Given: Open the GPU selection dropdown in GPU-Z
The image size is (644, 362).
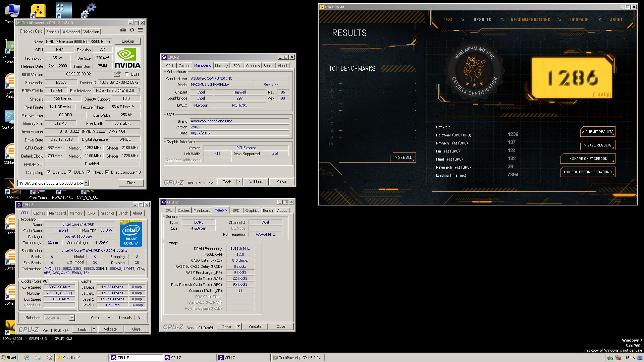Looking at the screenshot, I should coord(86,183).
